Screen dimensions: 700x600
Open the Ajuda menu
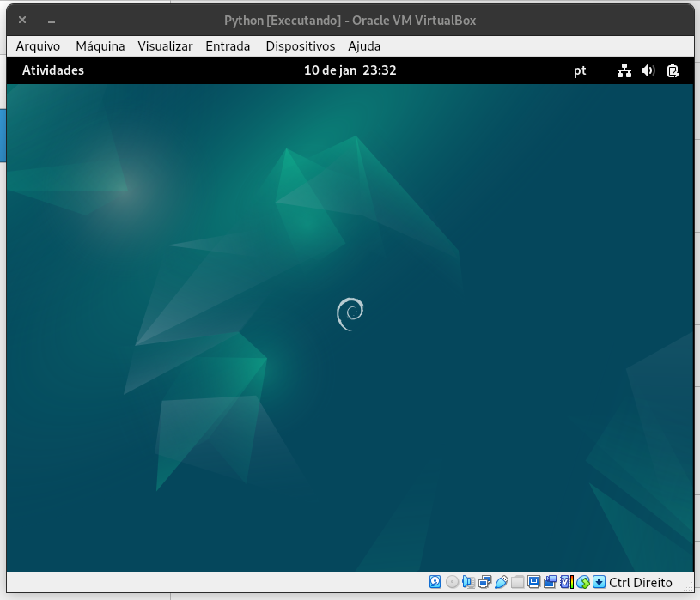(x=364, y=46)
